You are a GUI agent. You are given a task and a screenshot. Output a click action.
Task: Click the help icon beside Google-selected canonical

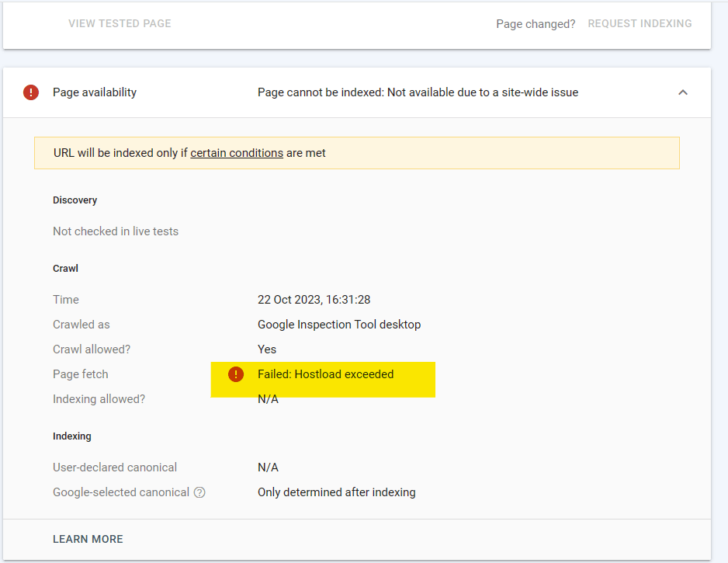(x=199, y=492)
